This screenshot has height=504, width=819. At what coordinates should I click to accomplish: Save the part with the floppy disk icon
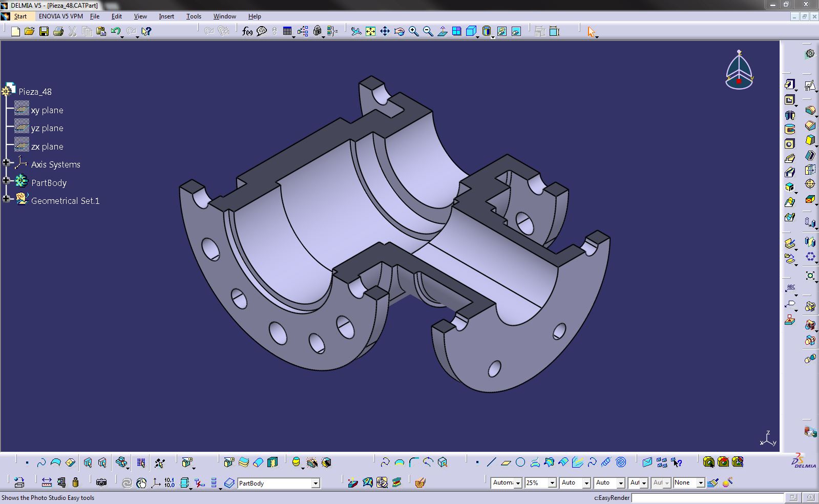point(44,31)
